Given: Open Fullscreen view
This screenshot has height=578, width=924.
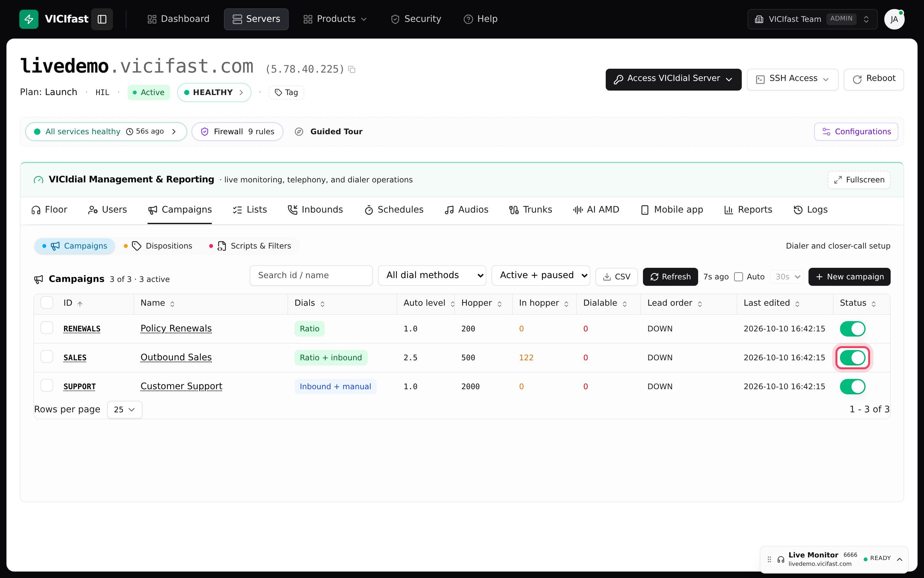Looking at the screenshot, I should (x=859, y=180).
